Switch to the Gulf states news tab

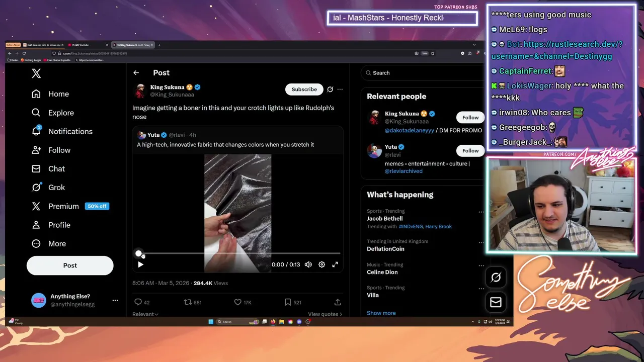43,45
